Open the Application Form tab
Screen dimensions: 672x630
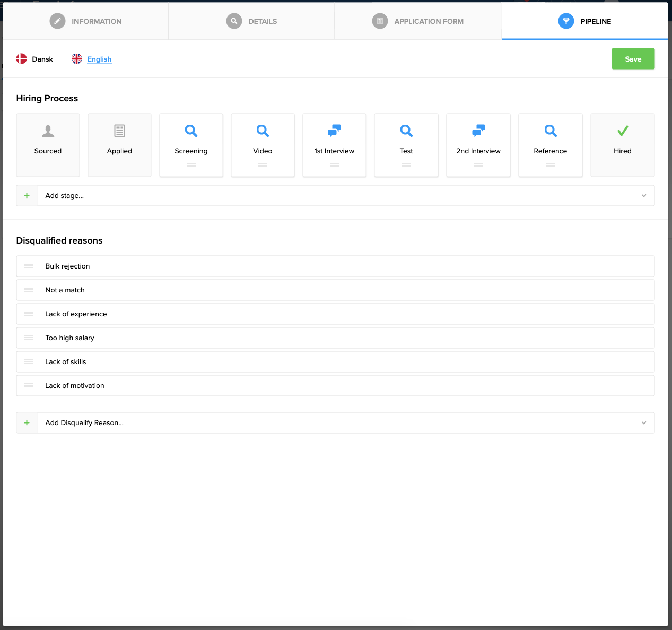(x=418, y=21)
